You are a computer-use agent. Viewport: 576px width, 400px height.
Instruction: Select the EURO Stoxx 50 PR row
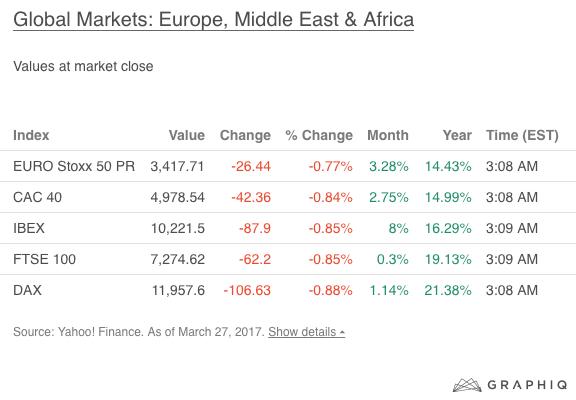[288, 166]
